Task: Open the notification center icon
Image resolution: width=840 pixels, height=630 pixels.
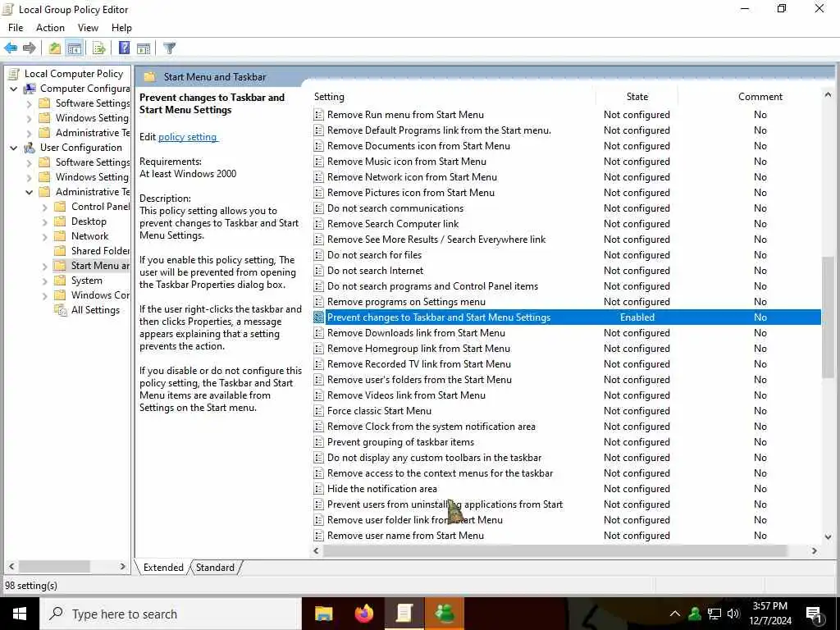Action: click(x=815, y=614)
